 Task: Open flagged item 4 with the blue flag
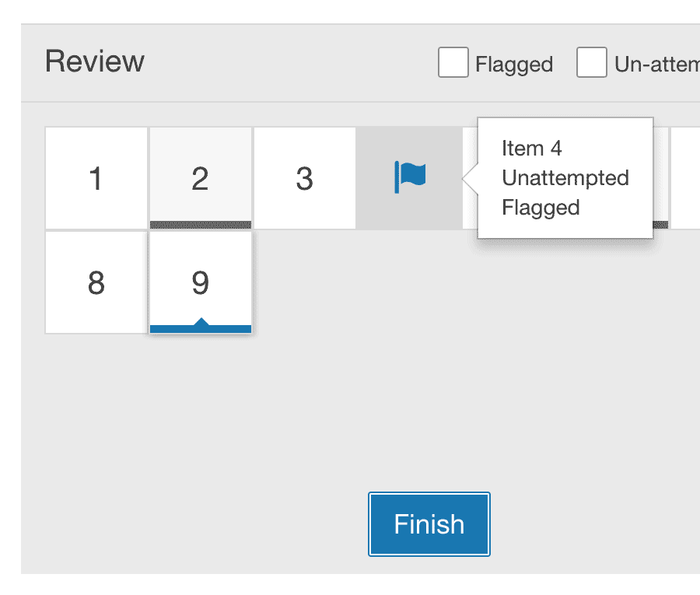pos(409,177)
